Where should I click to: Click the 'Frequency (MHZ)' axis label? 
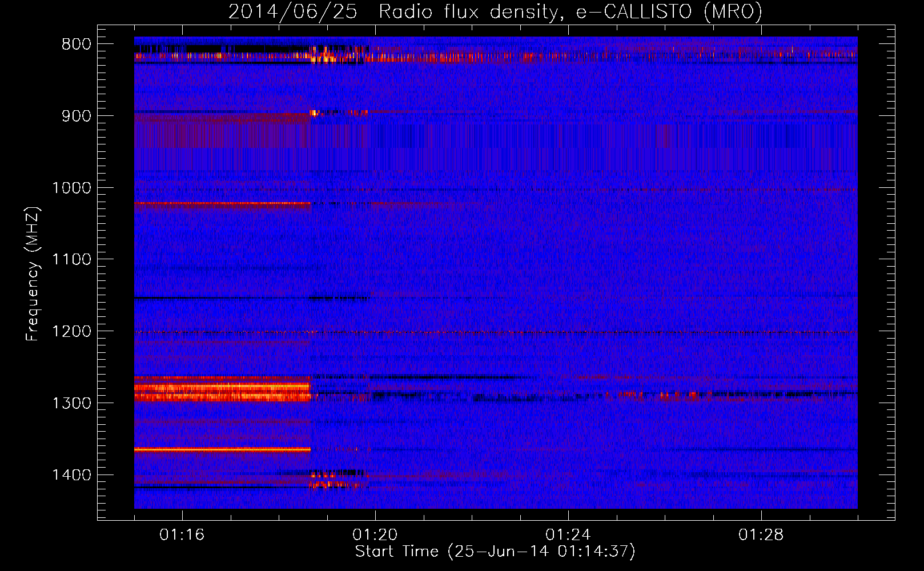coord(33,274)
